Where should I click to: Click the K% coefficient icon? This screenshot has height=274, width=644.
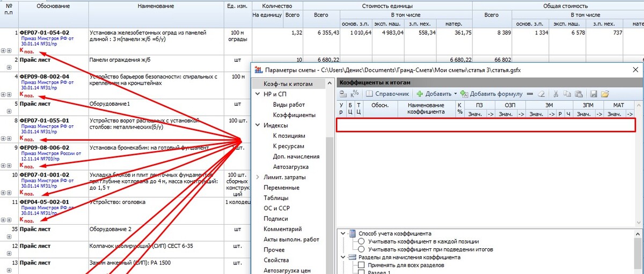(x=354, y=94)
